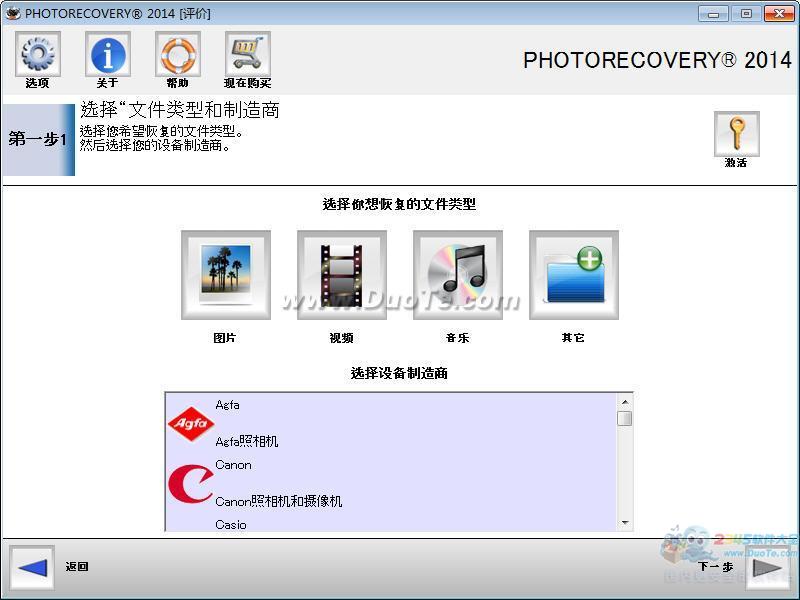Image resolution: width=800 pixels, height=600 pixels.
Task: Choose the Agfa logo in manufacturer list
Action: [x=191, y=423]
